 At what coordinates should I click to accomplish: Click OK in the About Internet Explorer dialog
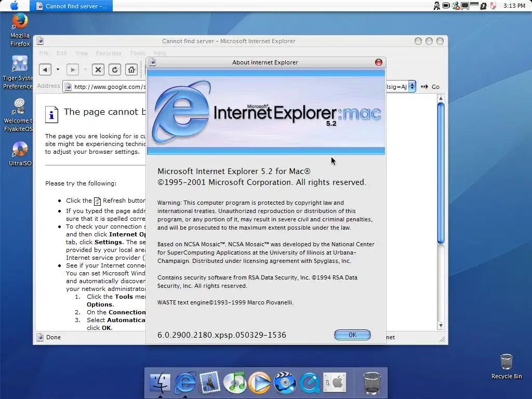pyautogui.click(x=352, y=335)
